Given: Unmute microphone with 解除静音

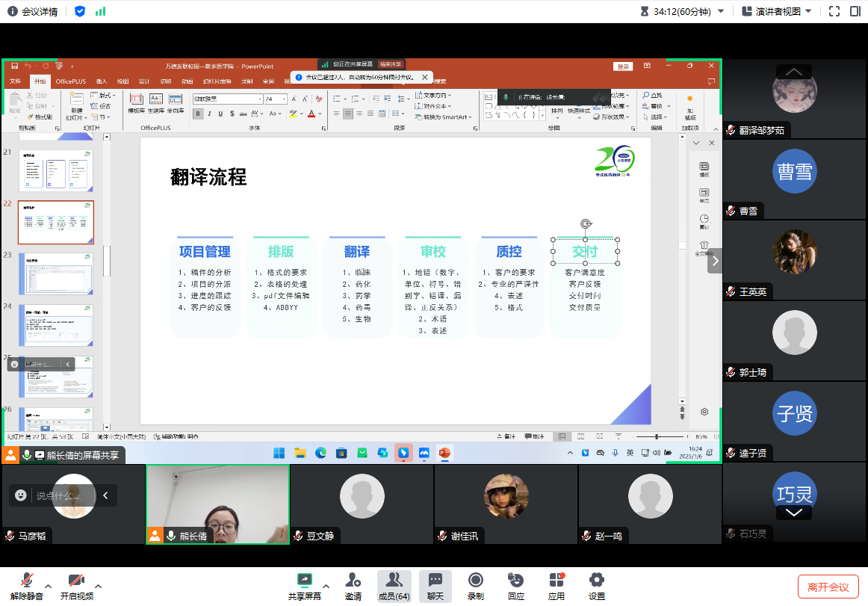Looking at the screenshot, I should [28, 586].
